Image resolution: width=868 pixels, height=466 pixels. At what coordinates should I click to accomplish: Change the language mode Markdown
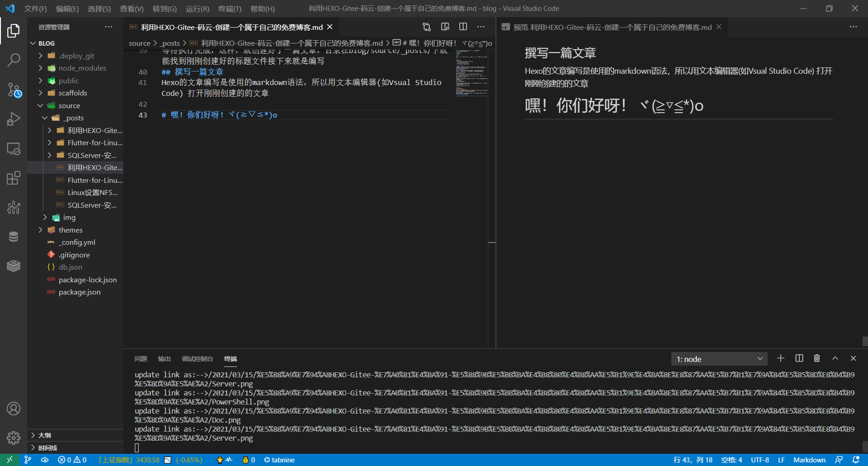809,460
